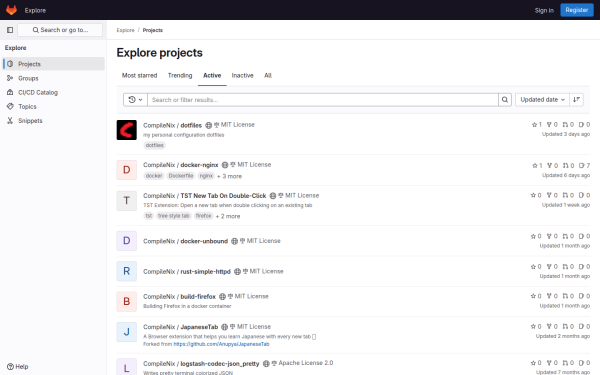This screenshot has width=600, height=375.
Task: Expand '+ 3 more' topics for docker-nginx
Action: pyautogui.click(x=229, y=176)
